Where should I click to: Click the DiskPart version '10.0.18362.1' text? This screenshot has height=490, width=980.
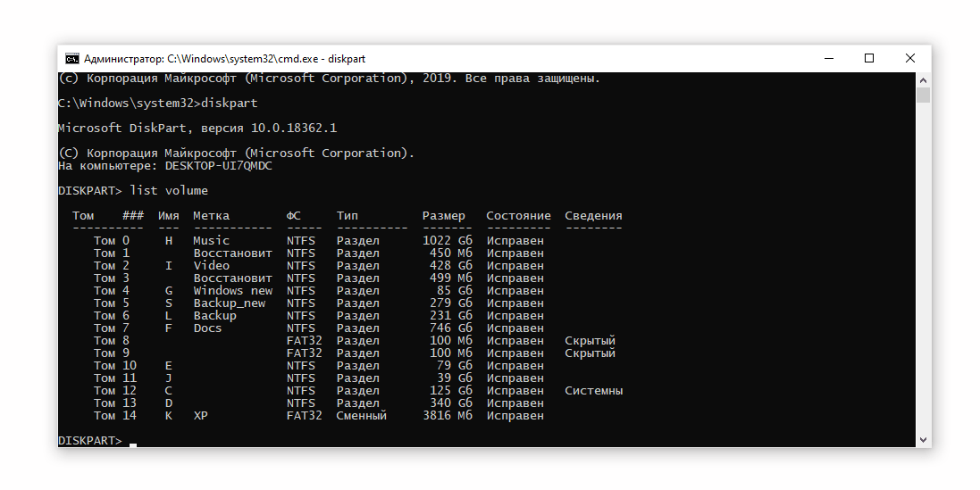(x=294, y=128)
